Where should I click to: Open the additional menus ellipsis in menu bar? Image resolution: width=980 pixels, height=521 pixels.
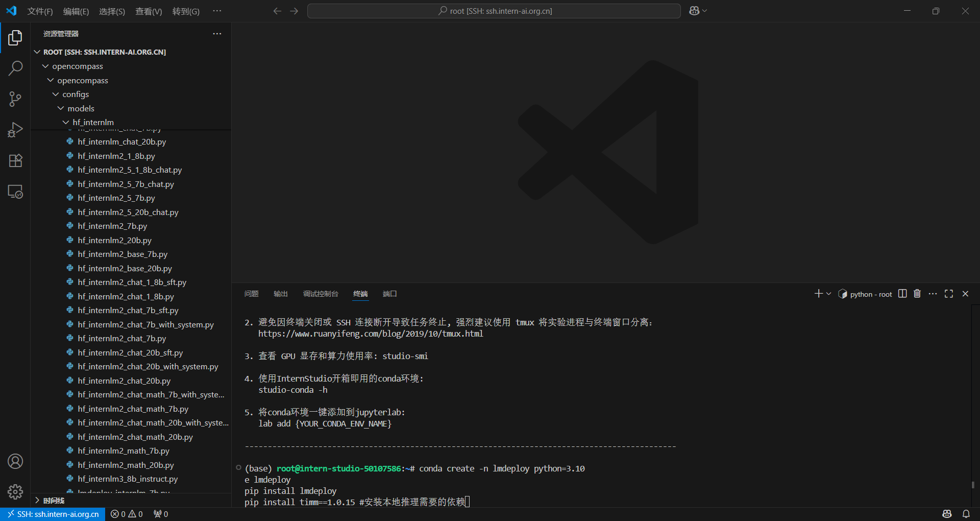click(217, 11)
